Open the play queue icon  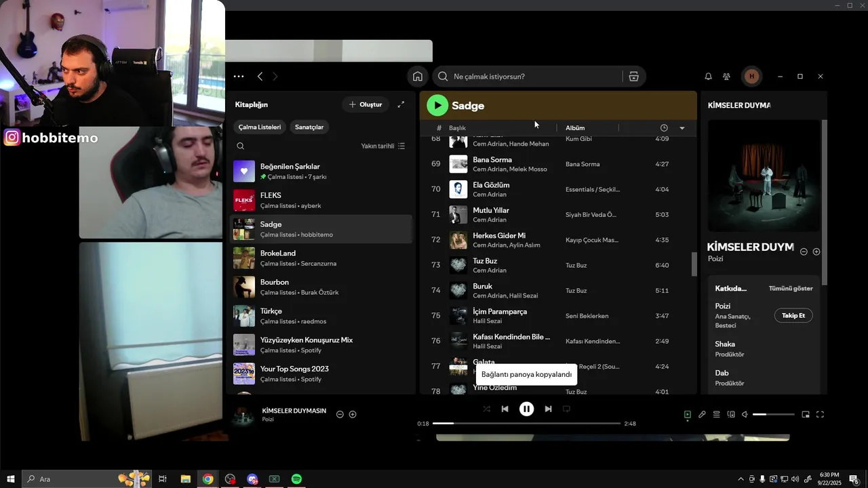pos(716,414)
